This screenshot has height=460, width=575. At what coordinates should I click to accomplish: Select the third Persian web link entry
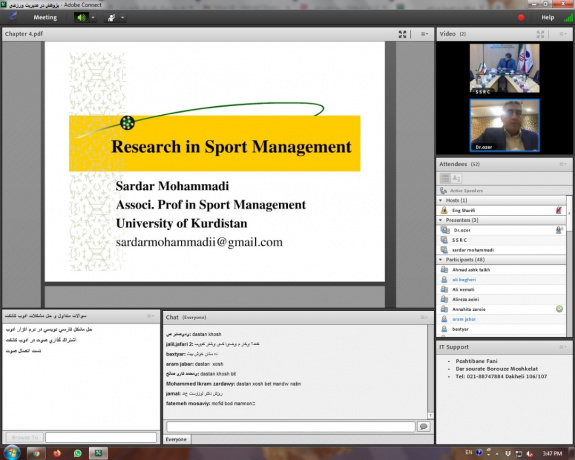[23, 351]
